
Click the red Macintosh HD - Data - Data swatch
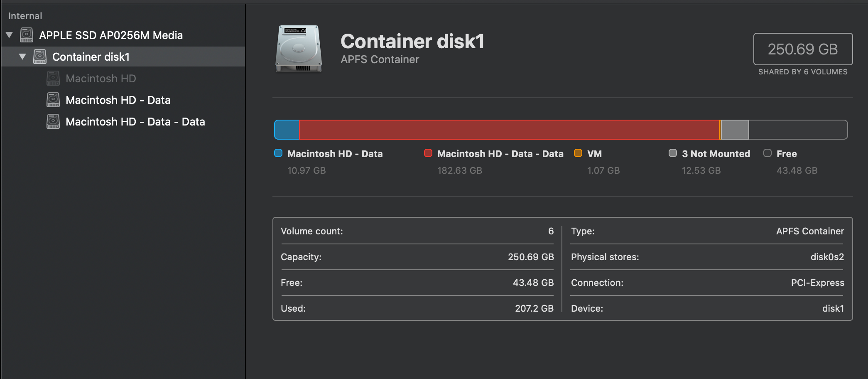coord(428,153)
